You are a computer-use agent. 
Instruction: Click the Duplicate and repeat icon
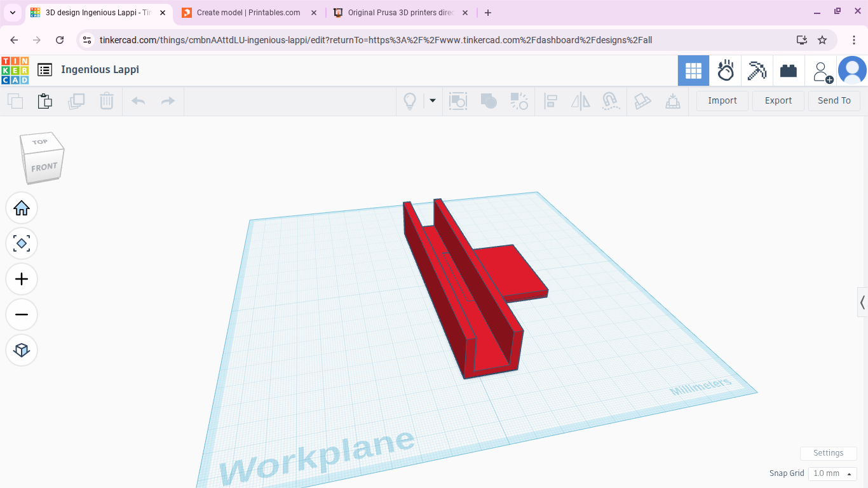pos(76,100)
